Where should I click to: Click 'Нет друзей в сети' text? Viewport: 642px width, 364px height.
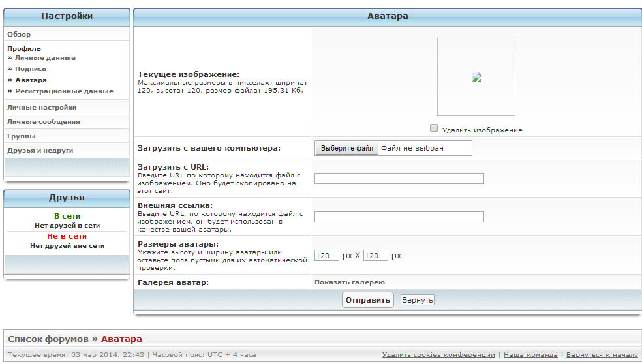click(x=67, y=226)
